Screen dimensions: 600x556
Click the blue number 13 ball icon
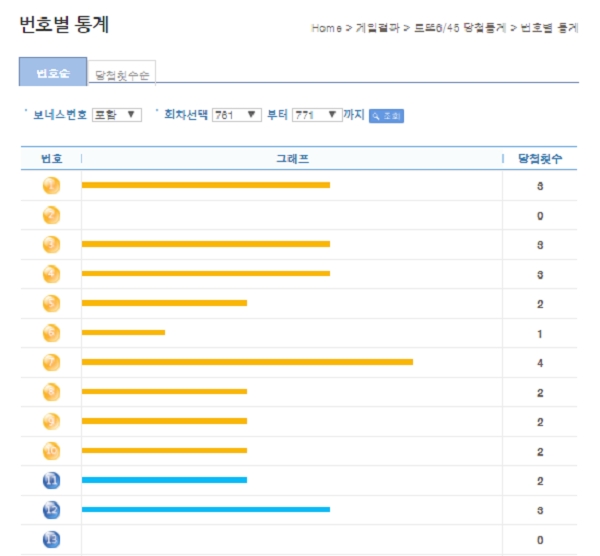[51, 539]
